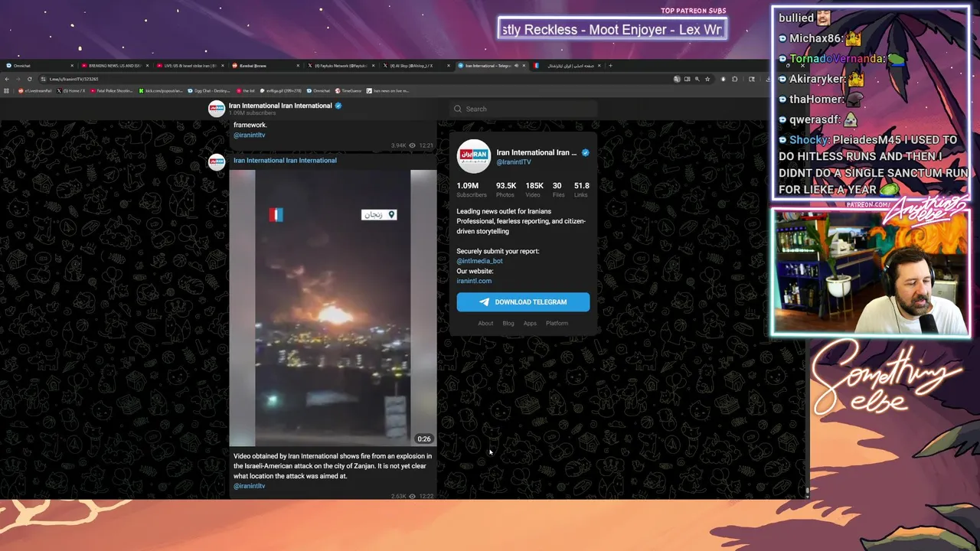Click 185K Video stat
The width and height of the screenshot is (980, 551).
(x=534, y=190)
